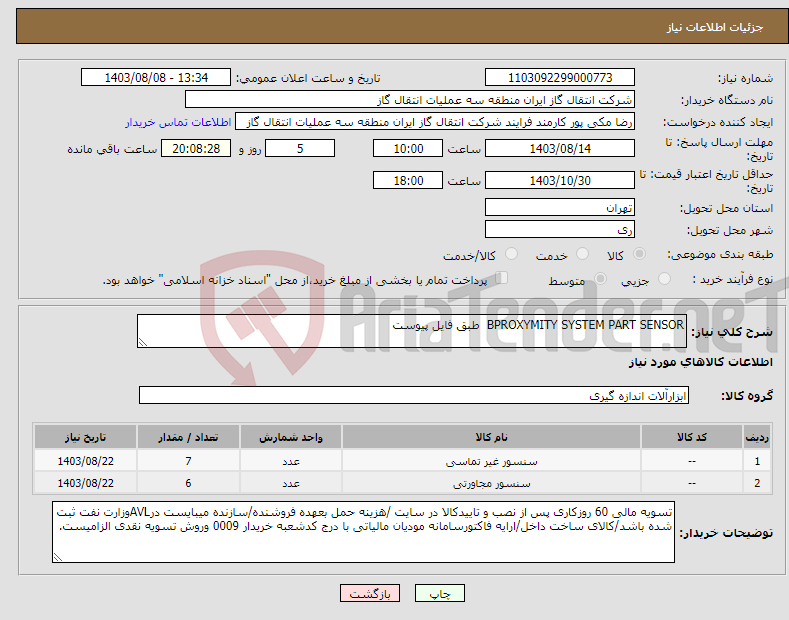Click the buyer organization name field

click(410, 100)
